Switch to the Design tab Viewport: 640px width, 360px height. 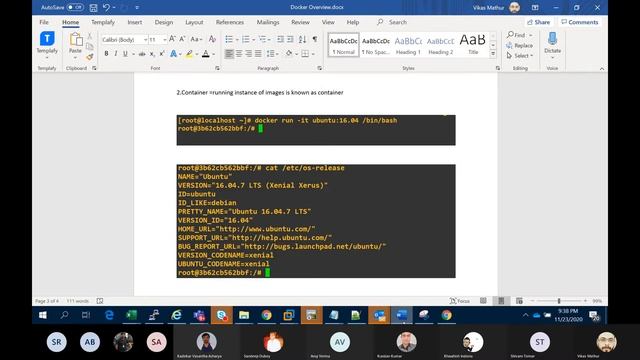(164, 22)
